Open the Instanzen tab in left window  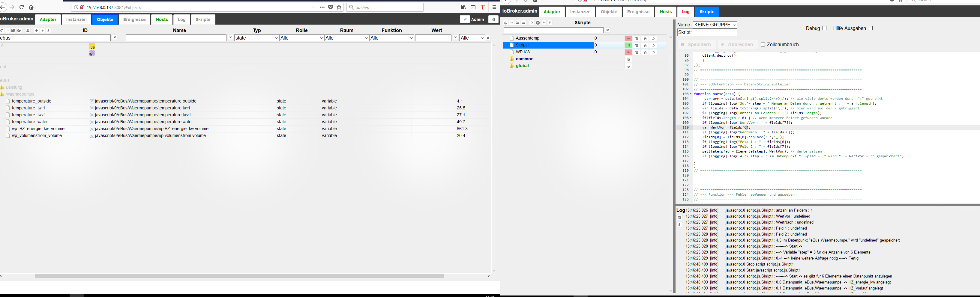pos(76,19)
